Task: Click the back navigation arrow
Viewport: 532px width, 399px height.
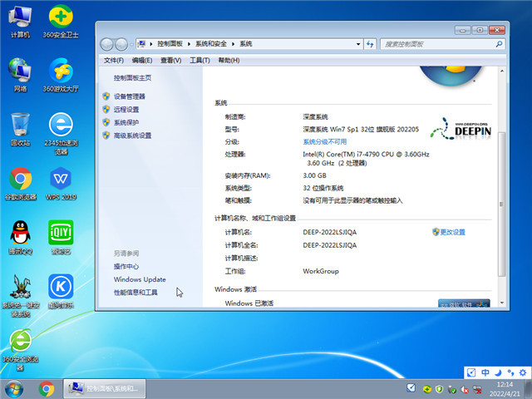Action: (x=107, y=44)
